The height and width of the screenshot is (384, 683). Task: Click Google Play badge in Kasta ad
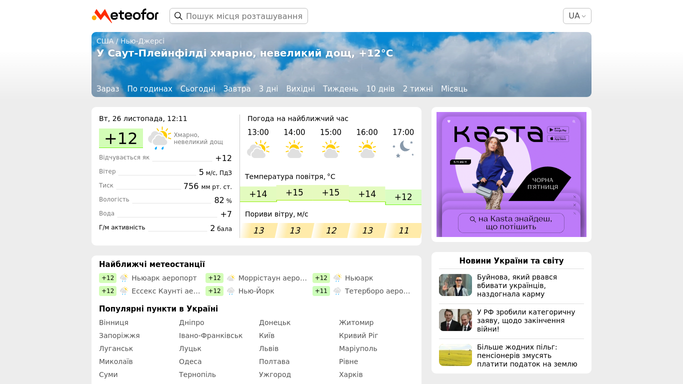pyautogui.click(x=558, y=130)
